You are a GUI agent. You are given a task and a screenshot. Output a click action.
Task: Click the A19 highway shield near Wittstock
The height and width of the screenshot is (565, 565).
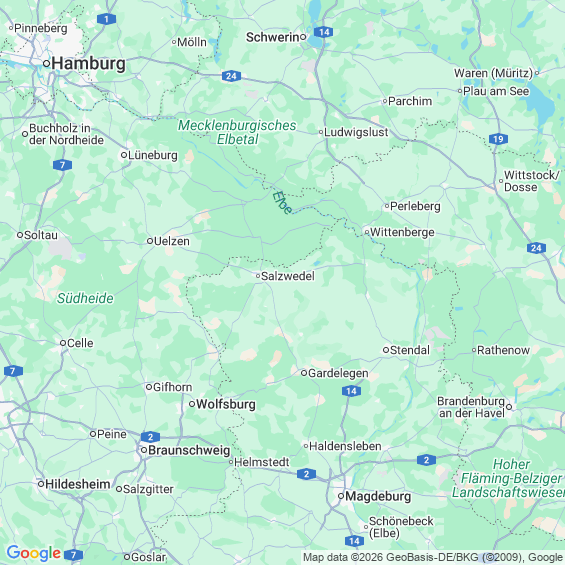click(x=498, y=139)
